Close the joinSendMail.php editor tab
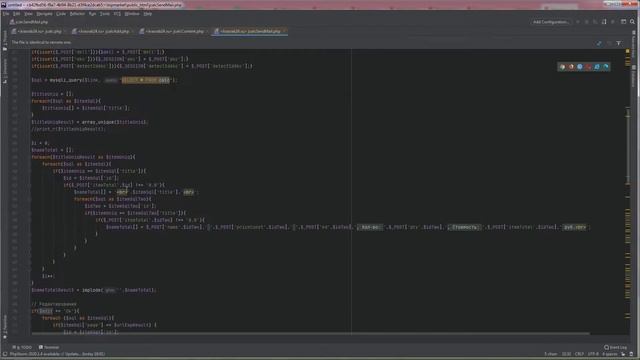This screenshot has height=360, width=640. click(x=284, y=31)
